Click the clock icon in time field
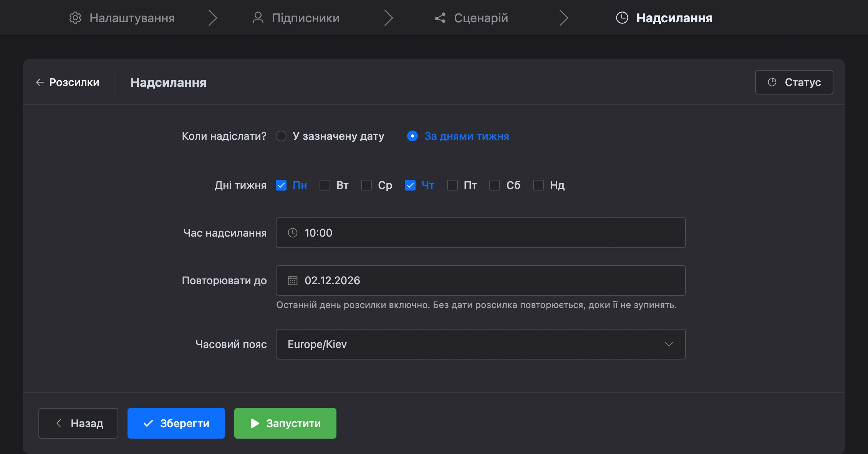The width and height of the screenshot is (868, 454). 293,233
